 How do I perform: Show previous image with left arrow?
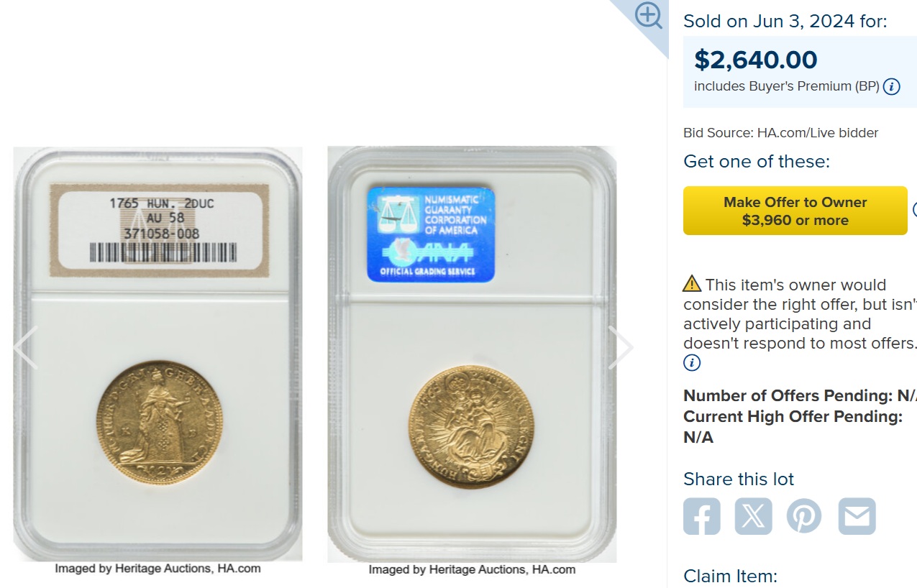pos(26,348)
